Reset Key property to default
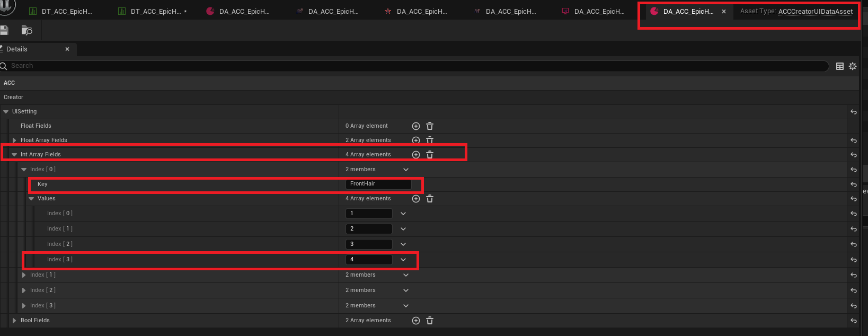The height and width of the screenshot is (336, 868). 854,184
